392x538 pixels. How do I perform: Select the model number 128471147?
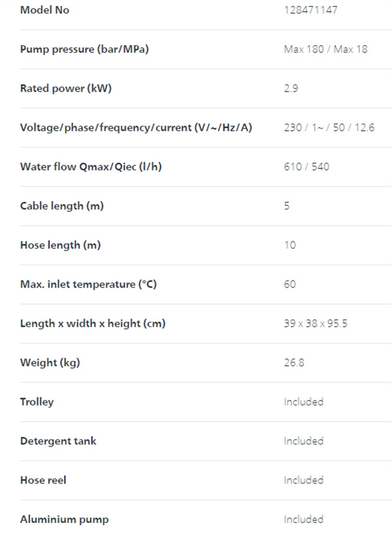[310, 10]
